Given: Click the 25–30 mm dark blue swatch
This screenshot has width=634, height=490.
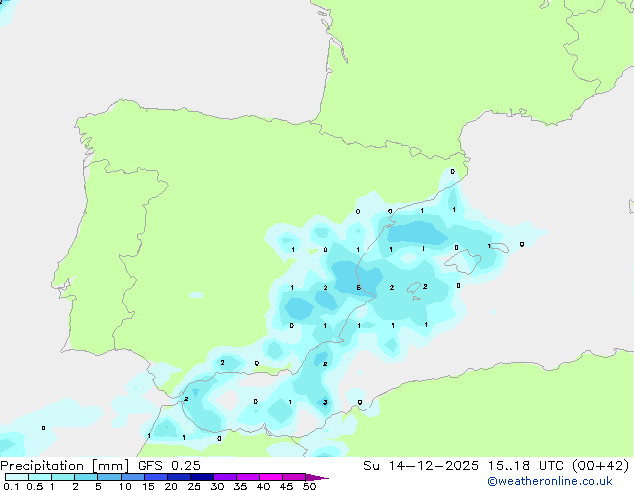Looking at the screenshot, I should pyautogui.click(x=202, y=477).
